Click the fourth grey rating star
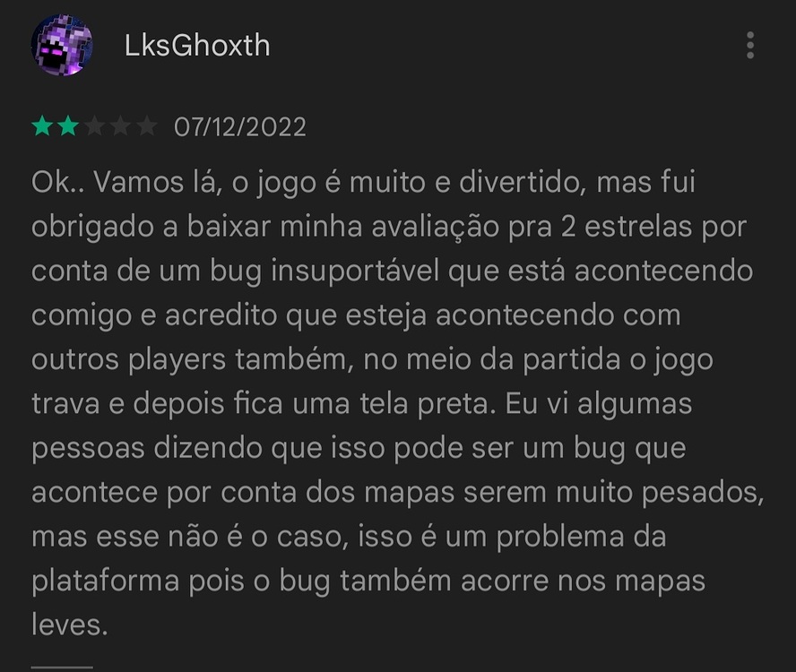 (x=120, y=126)
